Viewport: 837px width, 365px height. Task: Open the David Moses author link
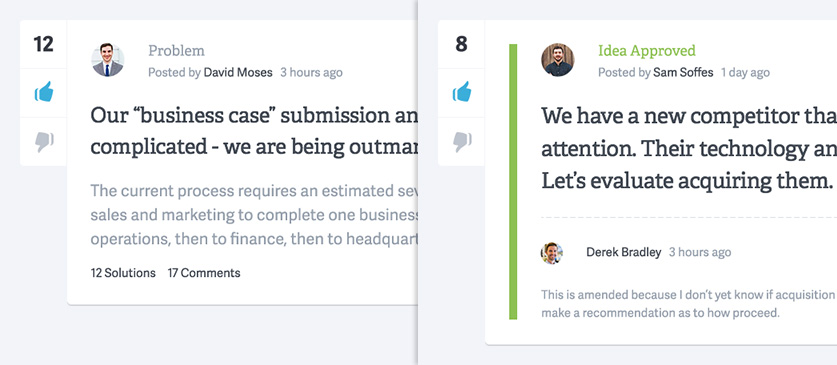tap(238, 73)
